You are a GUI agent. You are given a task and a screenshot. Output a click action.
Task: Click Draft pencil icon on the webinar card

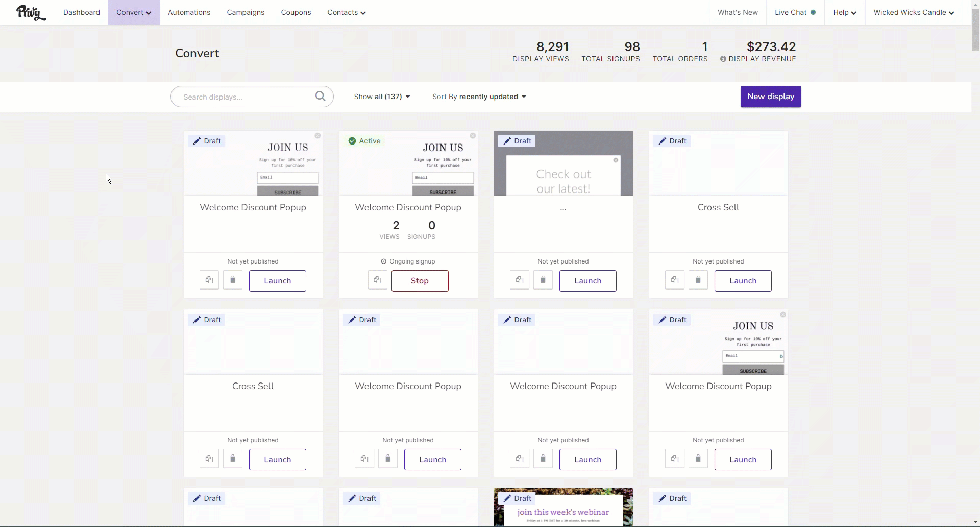tap(507, 498)
